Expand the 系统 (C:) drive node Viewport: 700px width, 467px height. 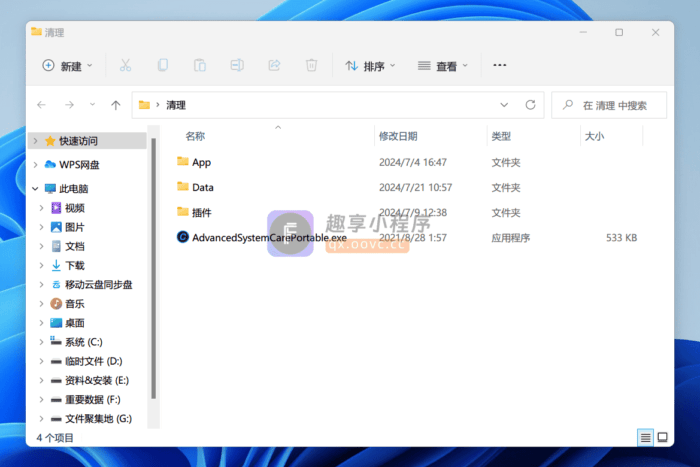[42, 342]
